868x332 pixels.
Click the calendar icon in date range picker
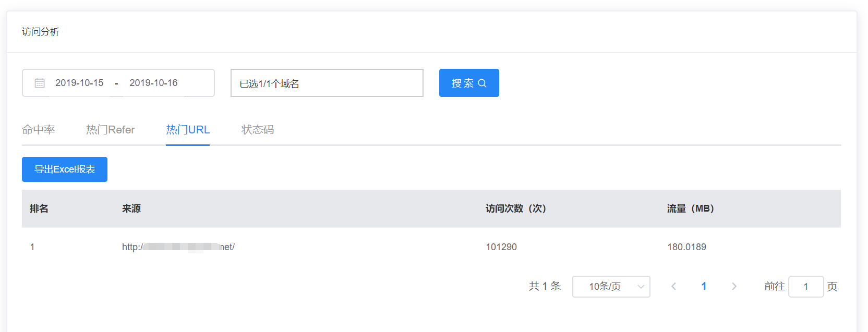click(x=40, y=83)
